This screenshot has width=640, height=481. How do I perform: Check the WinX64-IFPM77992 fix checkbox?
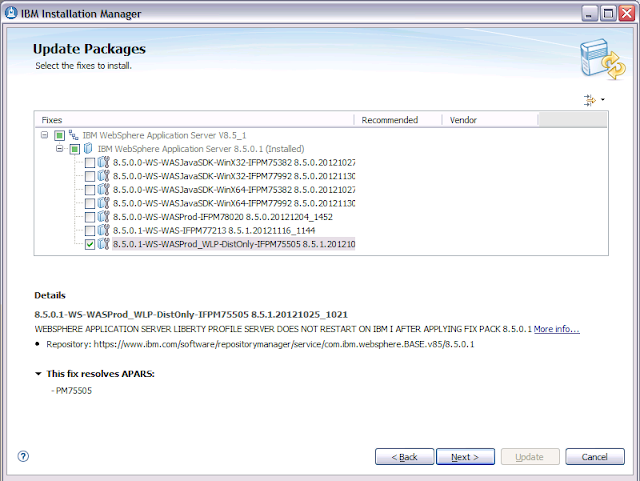(x=90, y=203)
